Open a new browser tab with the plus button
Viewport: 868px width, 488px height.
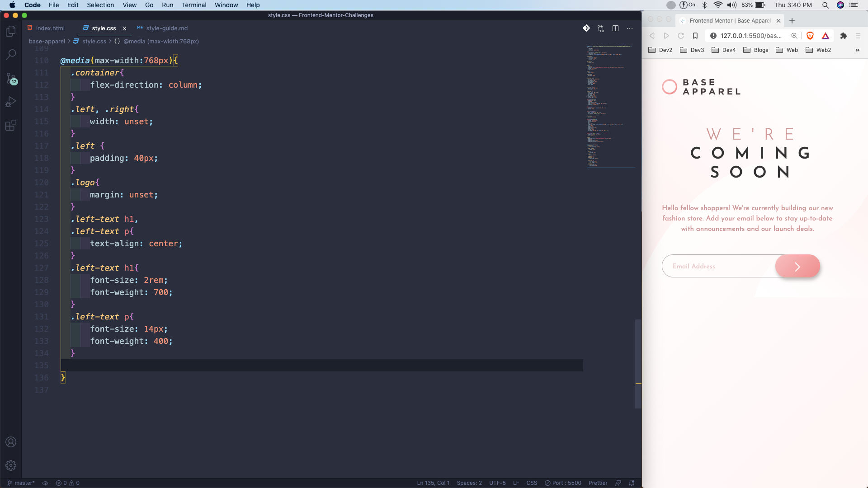(x=792, y=21)
